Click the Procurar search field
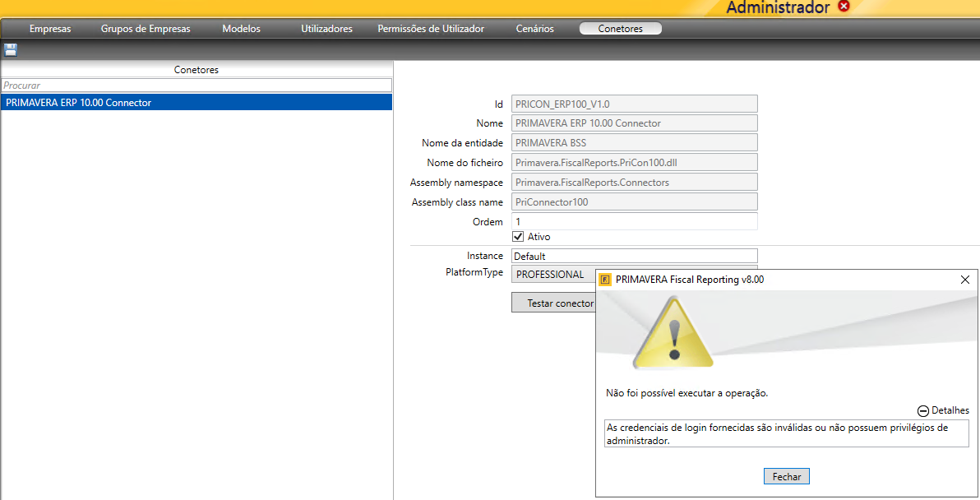Viewport: 980px width, 500px height. pyautogui.click(x=196, y=86)
